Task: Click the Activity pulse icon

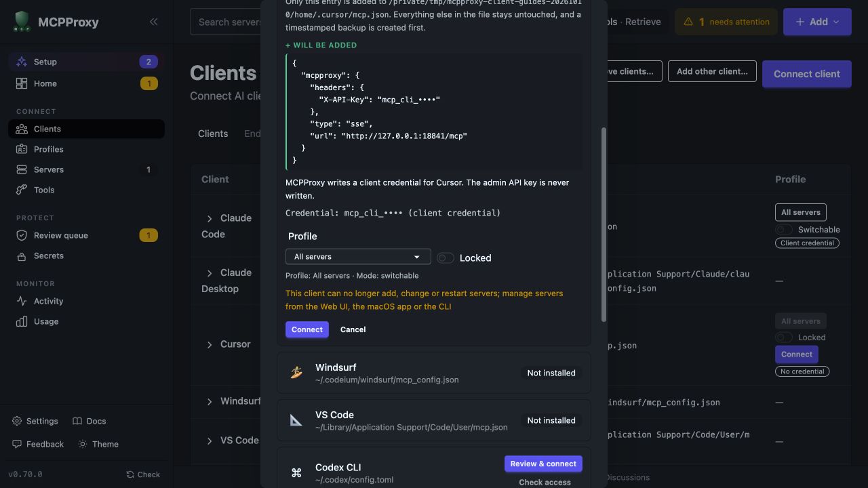Action: pos(22,301)
